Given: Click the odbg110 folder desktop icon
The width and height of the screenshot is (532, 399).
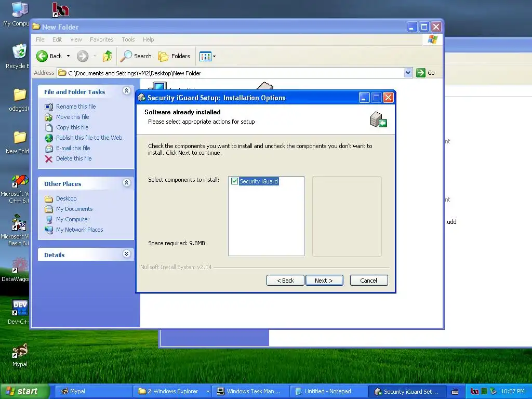Looking at the screenshot, I should pyautogui.click(x=20, y=95).
